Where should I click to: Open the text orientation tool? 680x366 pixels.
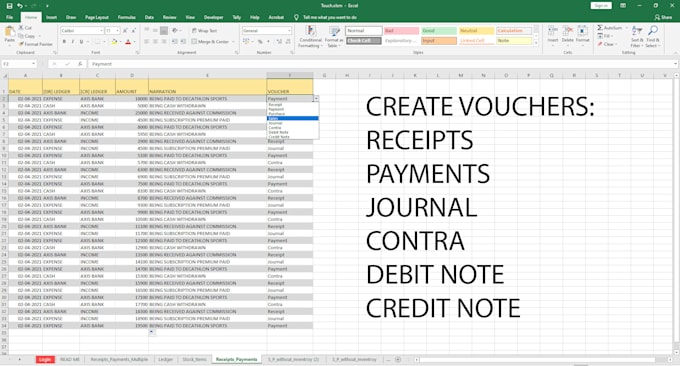click(175, 31)
